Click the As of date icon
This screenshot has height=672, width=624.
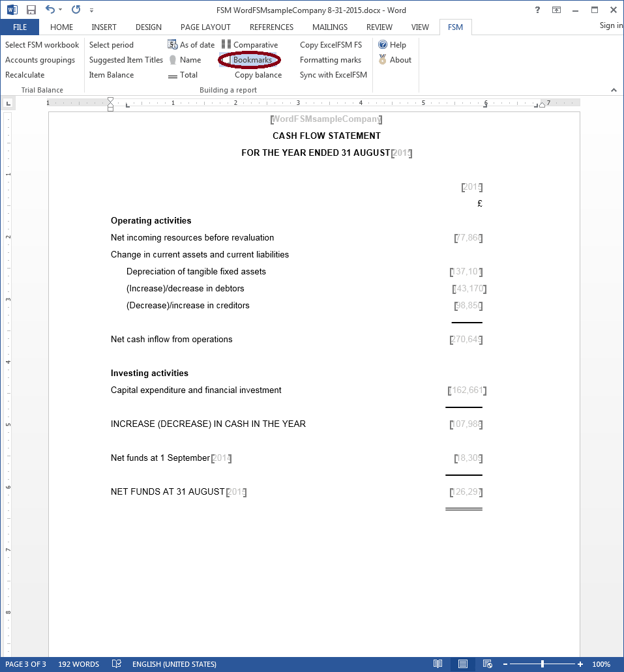pyautogui.click(x=172, y=44)
